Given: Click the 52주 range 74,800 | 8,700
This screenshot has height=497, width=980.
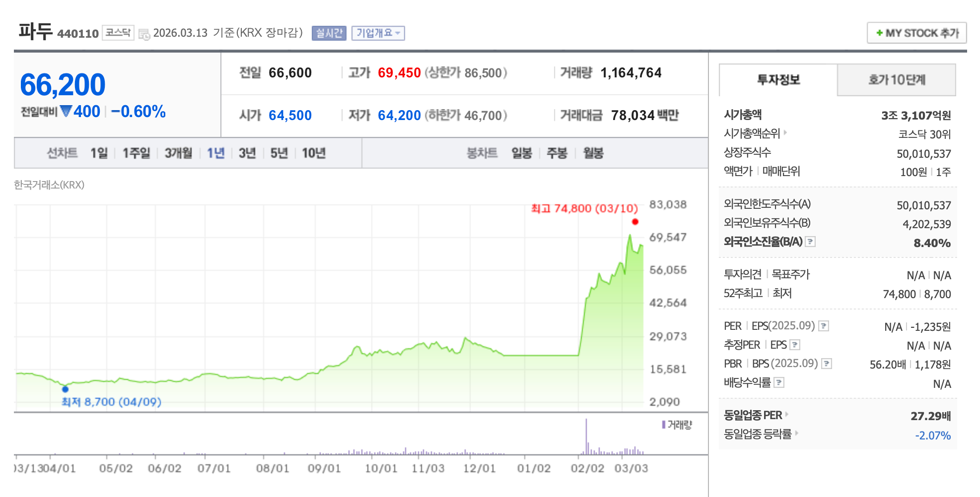Looking at the screenshot, I should point(916,294).
